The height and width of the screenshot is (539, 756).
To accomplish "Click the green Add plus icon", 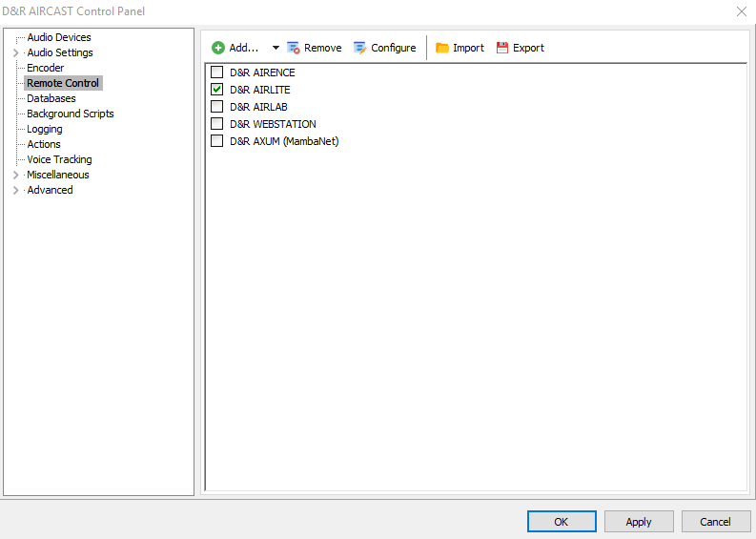I will [x=218, y=48].
